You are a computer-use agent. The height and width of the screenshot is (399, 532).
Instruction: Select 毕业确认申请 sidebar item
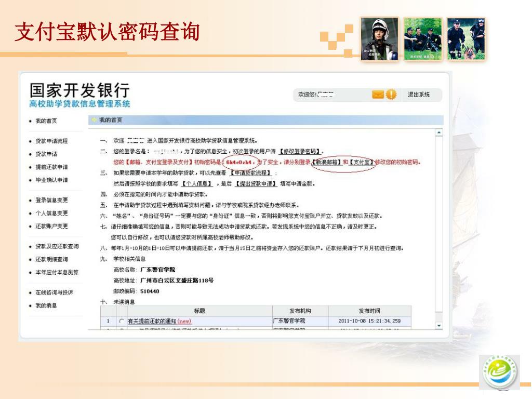[51, 180]
